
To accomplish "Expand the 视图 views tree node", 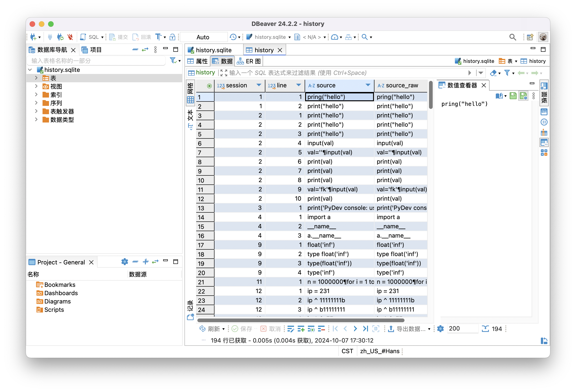I will (x=36, y=86).
